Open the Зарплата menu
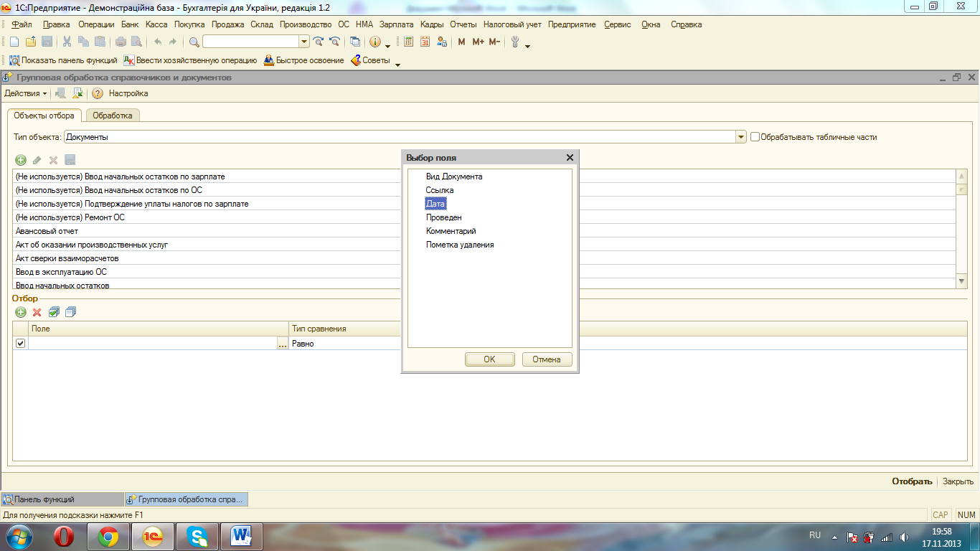The width and height of the screenshot is (980, 551). pyautogui.click(x=397, y=24)
